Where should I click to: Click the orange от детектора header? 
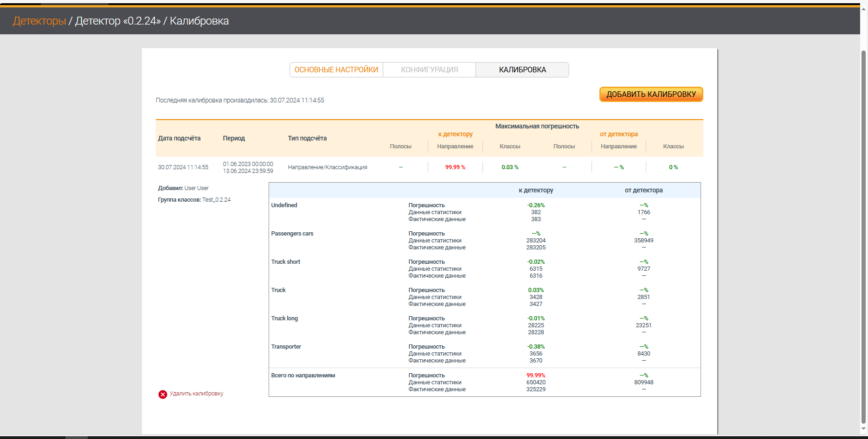(619, 134)
